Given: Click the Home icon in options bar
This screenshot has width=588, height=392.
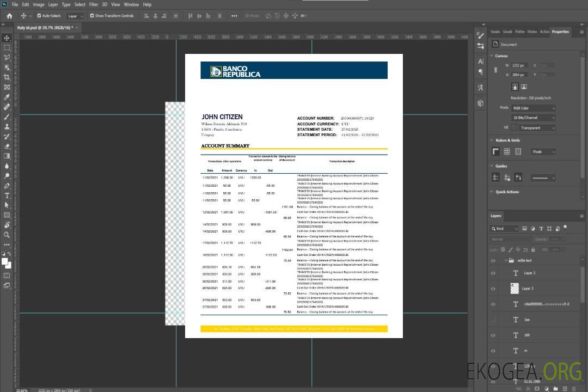Looking at the screenshot, I should (9, 16).
